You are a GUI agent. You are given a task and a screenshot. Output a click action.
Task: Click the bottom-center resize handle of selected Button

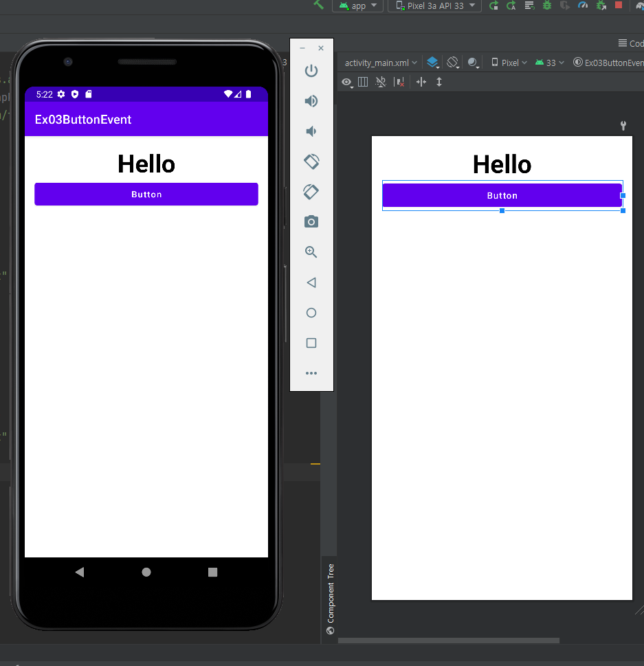[x=502, y=211]
